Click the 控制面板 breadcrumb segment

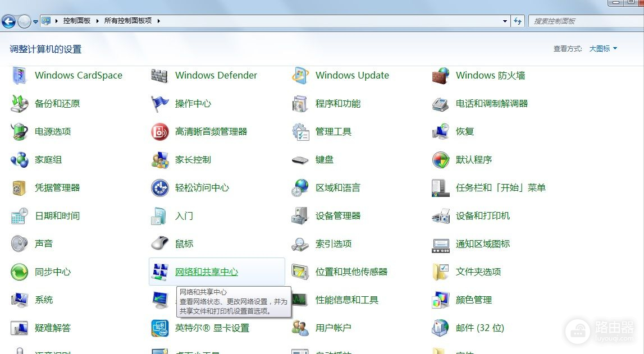click(77, 21)
